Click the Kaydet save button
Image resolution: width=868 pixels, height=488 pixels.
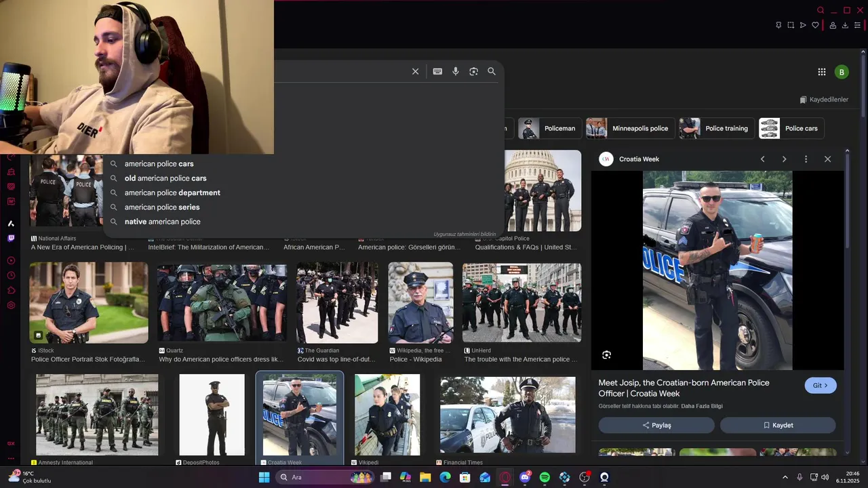point(778,426)
